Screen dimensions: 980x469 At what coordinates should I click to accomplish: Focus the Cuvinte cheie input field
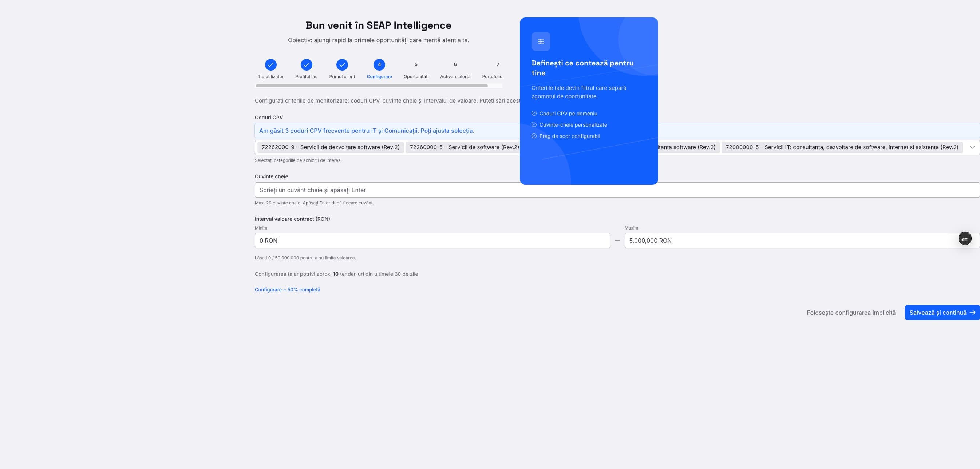coord(617,190)
